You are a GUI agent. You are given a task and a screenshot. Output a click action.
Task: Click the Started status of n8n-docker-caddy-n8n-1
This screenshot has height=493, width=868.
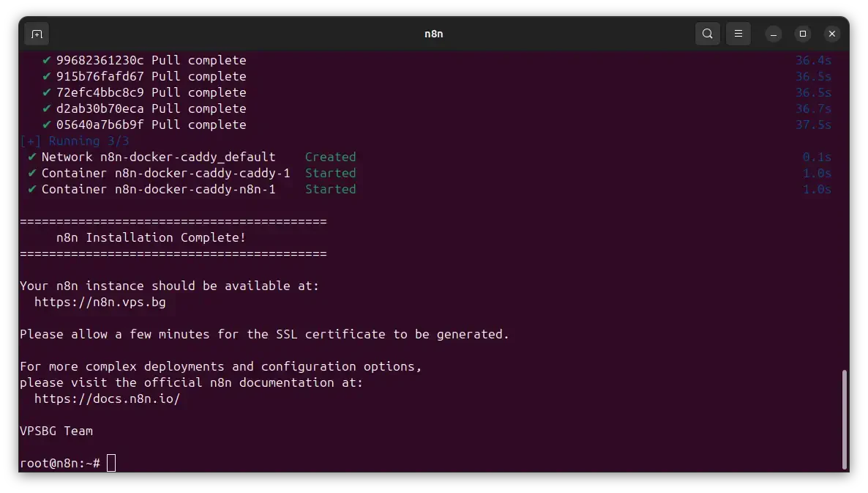pyautogui.click(x=330, y=189)
